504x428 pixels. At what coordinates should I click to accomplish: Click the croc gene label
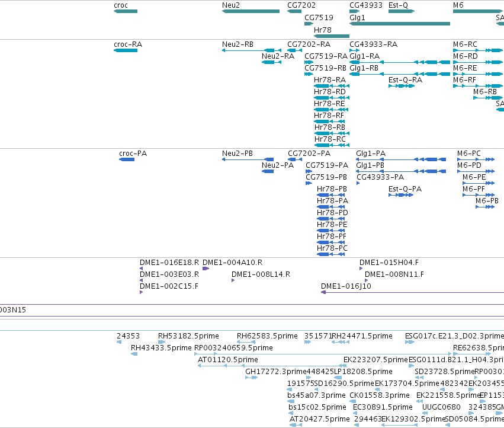[121, 5]
